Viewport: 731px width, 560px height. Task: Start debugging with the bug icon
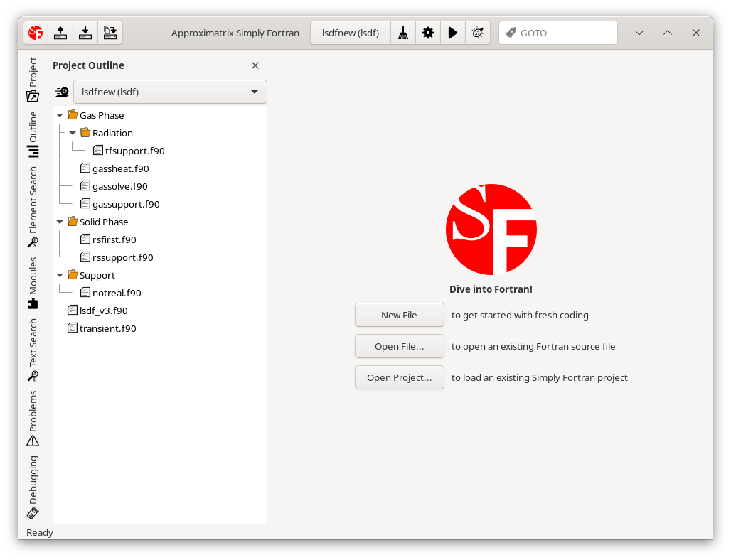(478, 33)
